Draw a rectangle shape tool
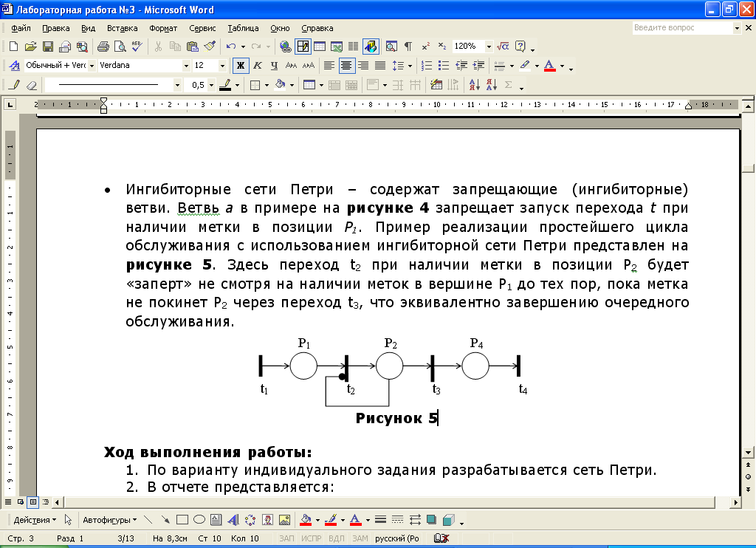 click(x=182, y=520)
